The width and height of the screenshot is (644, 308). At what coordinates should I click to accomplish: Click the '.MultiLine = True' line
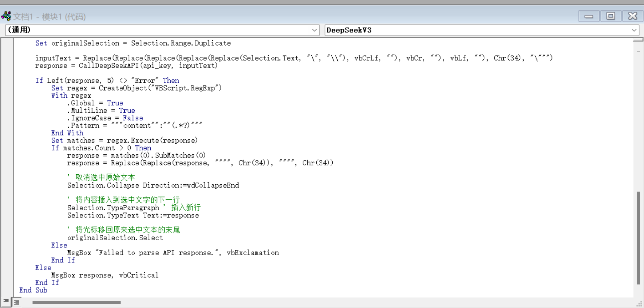pyautogui.click(x=101, y=111)
